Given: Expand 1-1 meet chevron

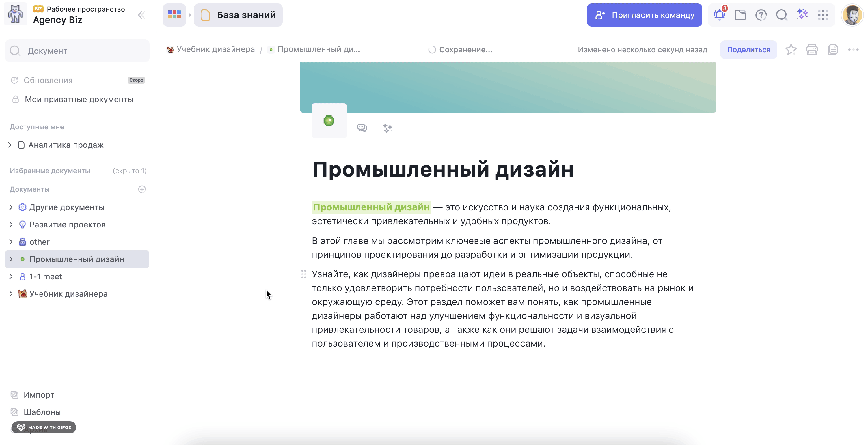Looking at the screenshot, I should click(11, 276).
